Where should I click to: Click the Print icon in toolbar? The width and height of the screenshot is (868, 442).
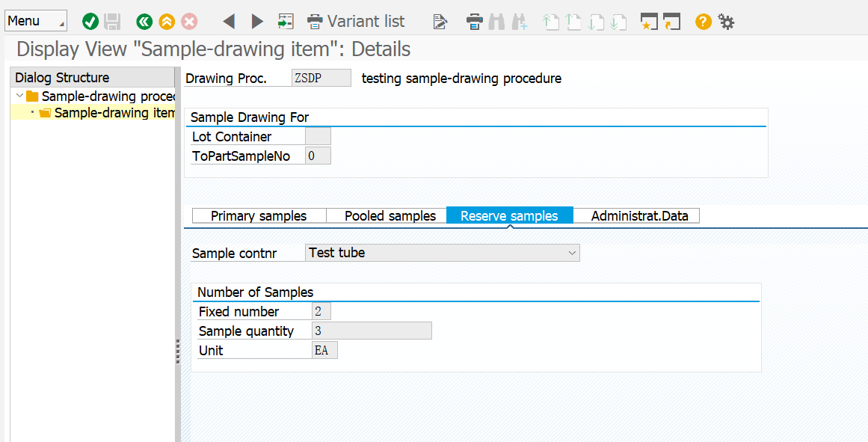click(x=474, y=22)
